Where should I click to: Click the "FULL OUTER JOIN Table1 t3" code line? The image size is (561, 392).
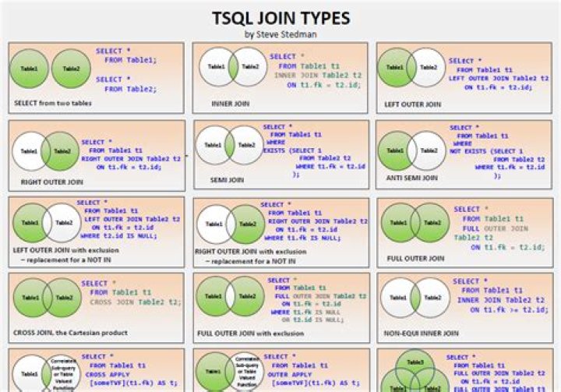[x=499, y=389]
